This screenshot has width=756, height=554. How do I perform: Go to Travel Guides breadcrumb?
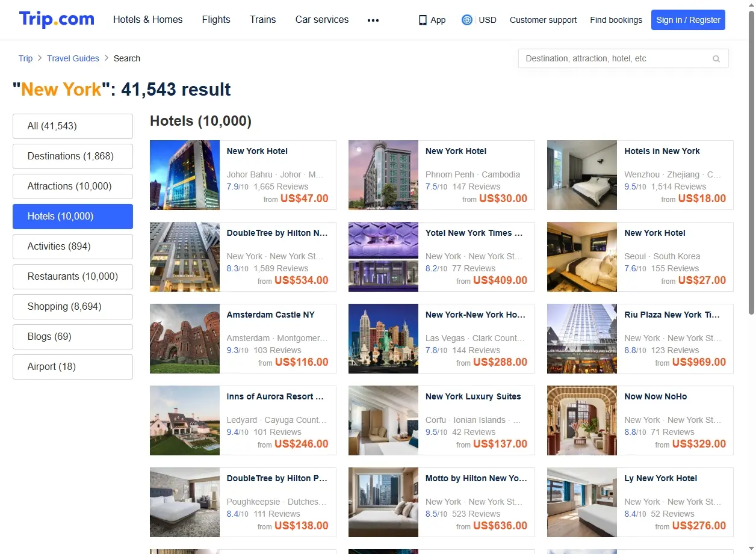[x=73, y=58]
